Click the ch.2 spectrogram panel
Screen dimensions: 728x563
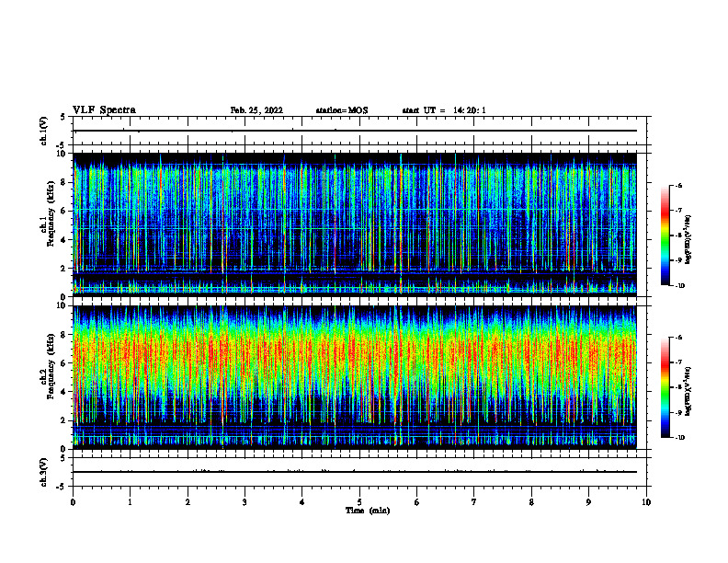(355, 377)
